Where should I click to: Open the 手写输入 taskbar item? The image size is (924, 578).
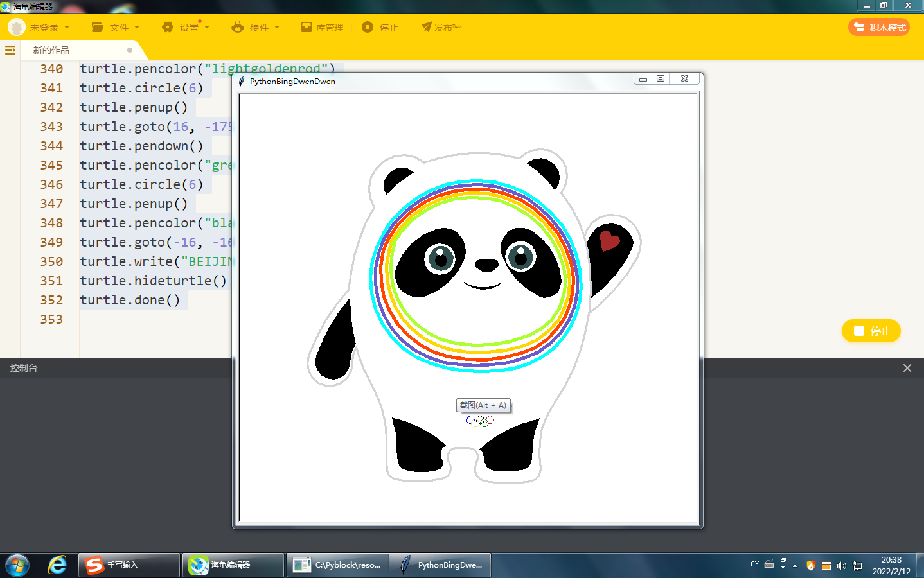129,565
